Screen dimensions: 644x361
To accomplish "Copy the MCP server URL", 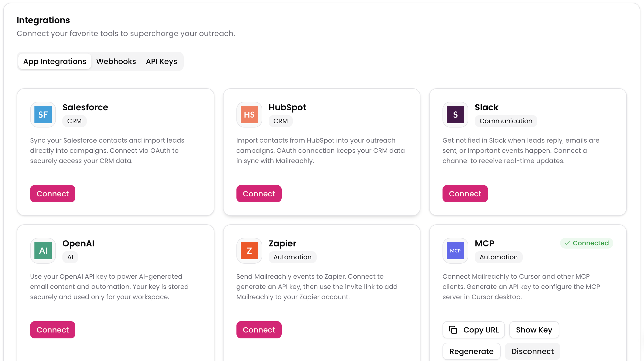I will click(473, 330).
